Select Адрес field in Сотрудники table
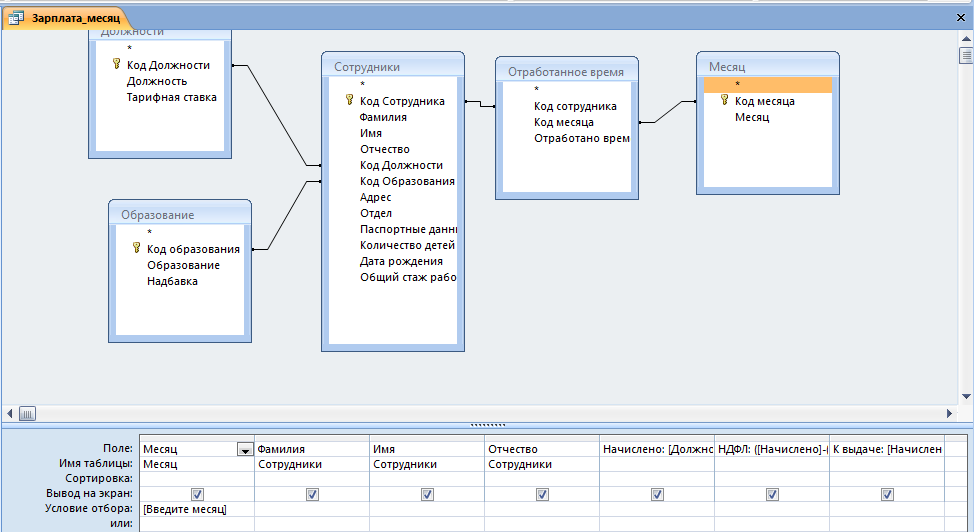 tap(375, 197)
